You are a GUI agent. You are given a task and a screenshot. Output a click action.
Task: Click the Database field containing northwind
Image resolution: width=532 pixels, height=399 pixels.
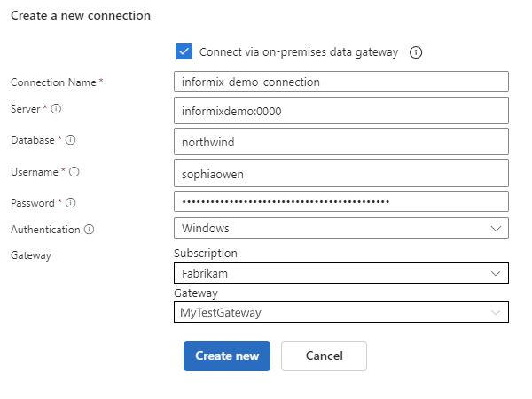[x=340, y=142]
